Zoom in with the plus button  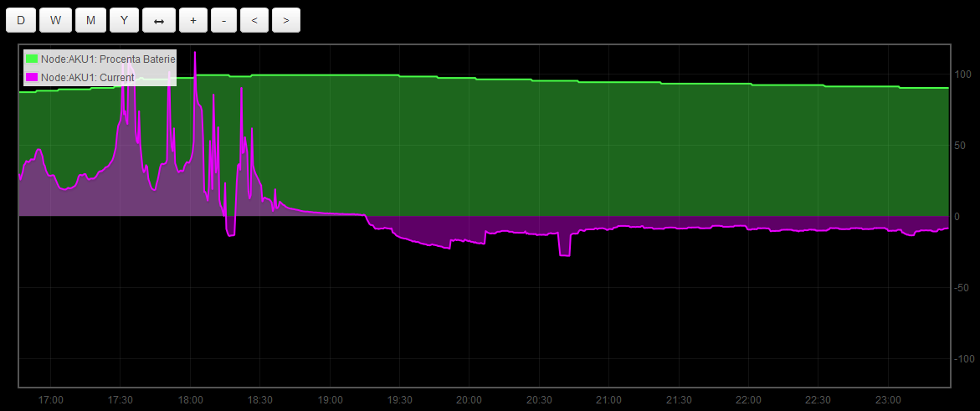pos(193,20)
